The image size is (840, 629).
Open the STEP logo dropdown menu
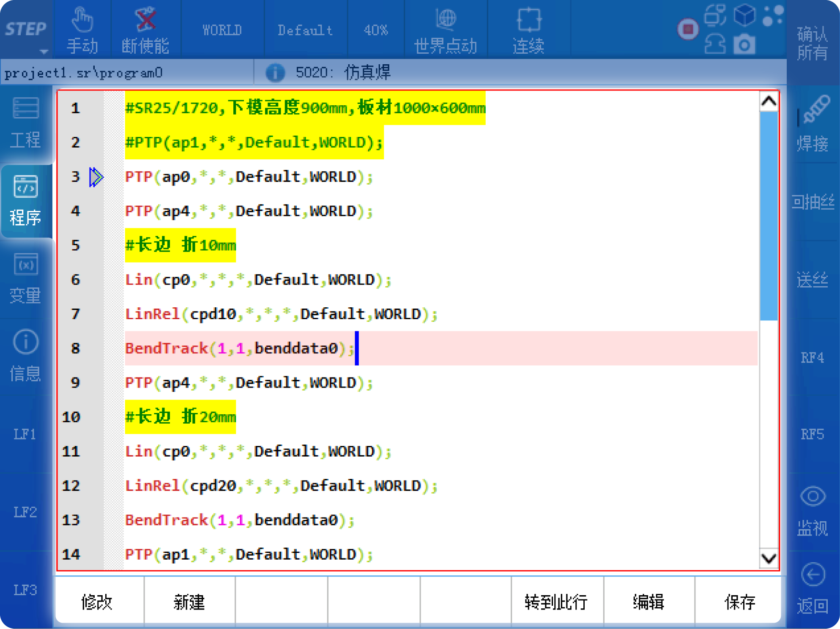[x=26, y=30]
